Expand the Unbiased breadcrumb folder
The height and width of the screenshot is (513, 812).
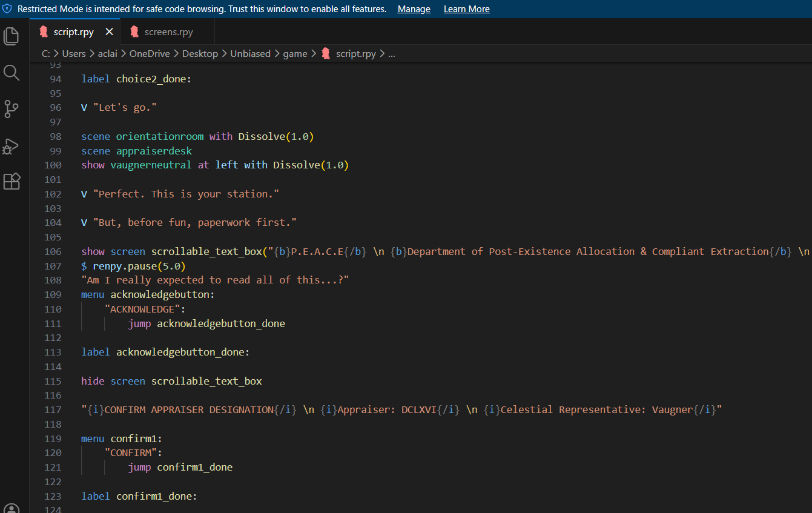[250, 54]
